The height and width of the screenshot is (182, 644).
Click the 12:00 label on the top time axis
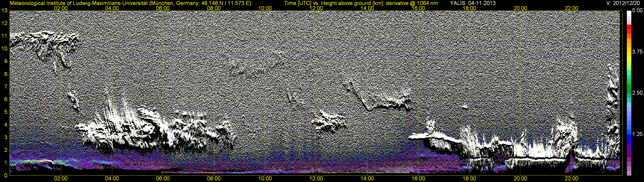pyautogui.click(x=316, y=8)
